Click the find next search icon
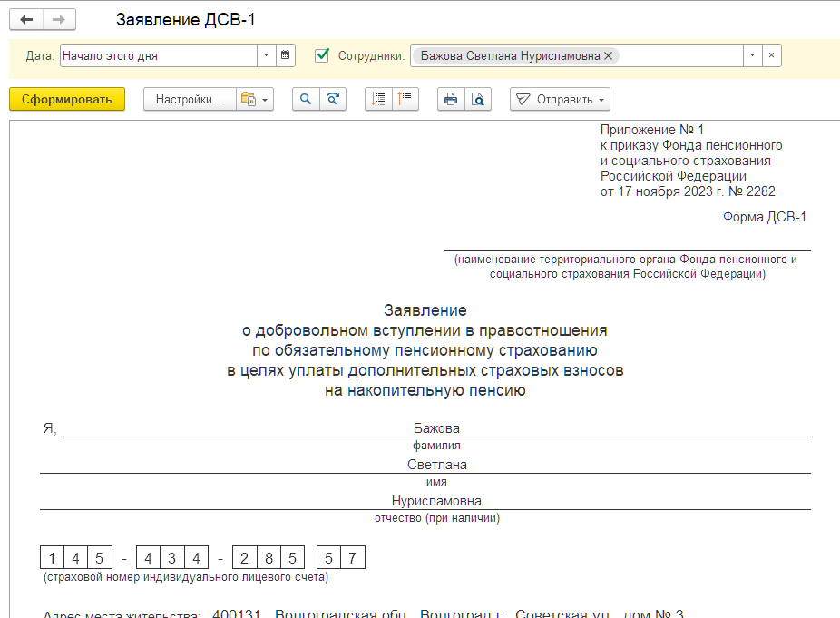 [x=333, y=99]
